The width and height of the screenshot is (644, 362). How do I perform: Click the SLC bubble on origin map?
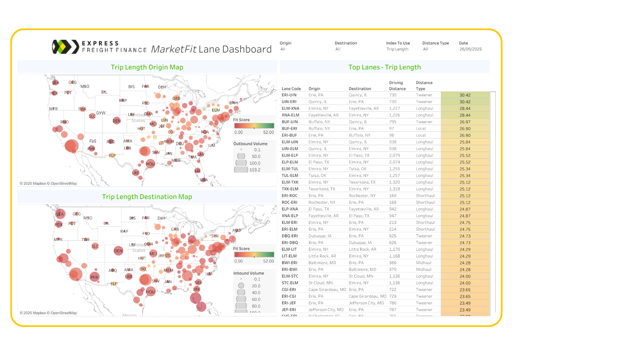coord(92,116)
